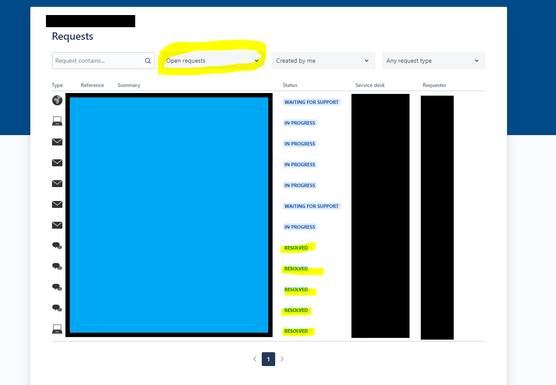Screen dimensions: 556x385
Task: Click the bottommost chat bubble type icon
Action: click(57, 308)
